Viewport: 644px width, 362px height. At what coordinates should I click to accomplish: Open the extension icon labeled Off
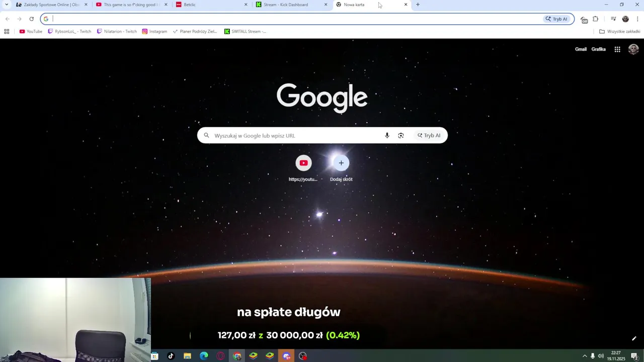coord(584,20)
